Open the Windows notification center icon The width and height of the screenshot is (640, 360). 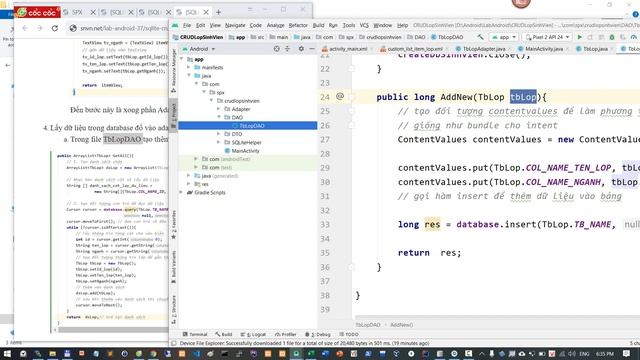627,353
